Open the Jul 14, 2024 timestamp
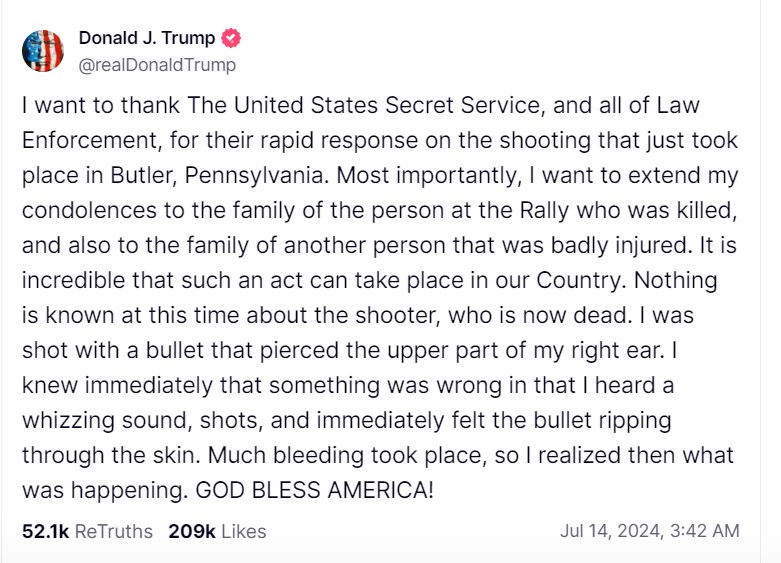The width and height of the screenshot is (781, 563). pyautogui.click(x=650, y=531)
